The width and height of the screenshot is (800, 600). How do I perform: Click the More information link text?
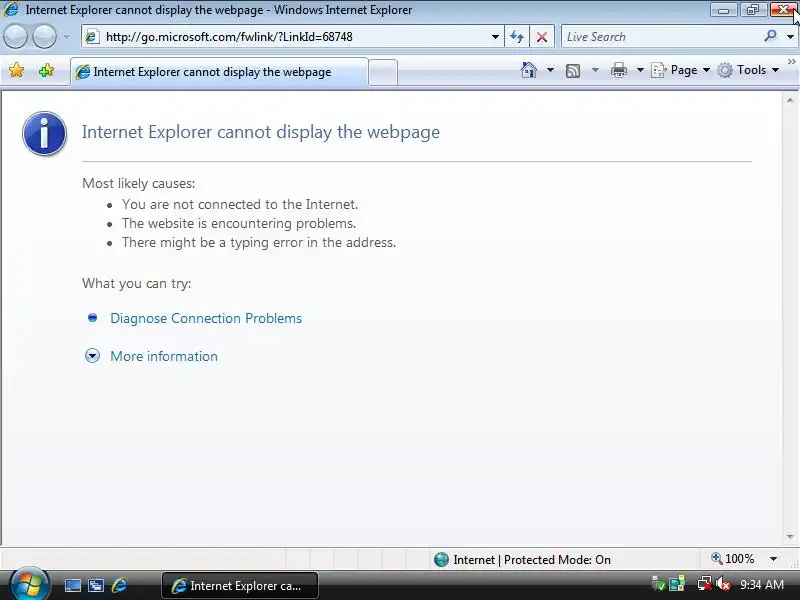[164, 356]
